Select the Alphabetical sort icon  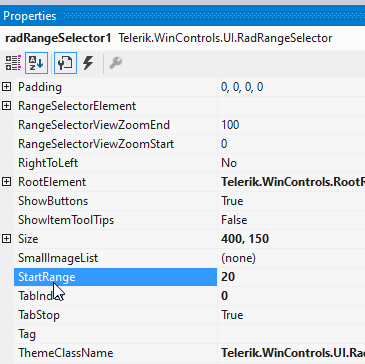36,63
